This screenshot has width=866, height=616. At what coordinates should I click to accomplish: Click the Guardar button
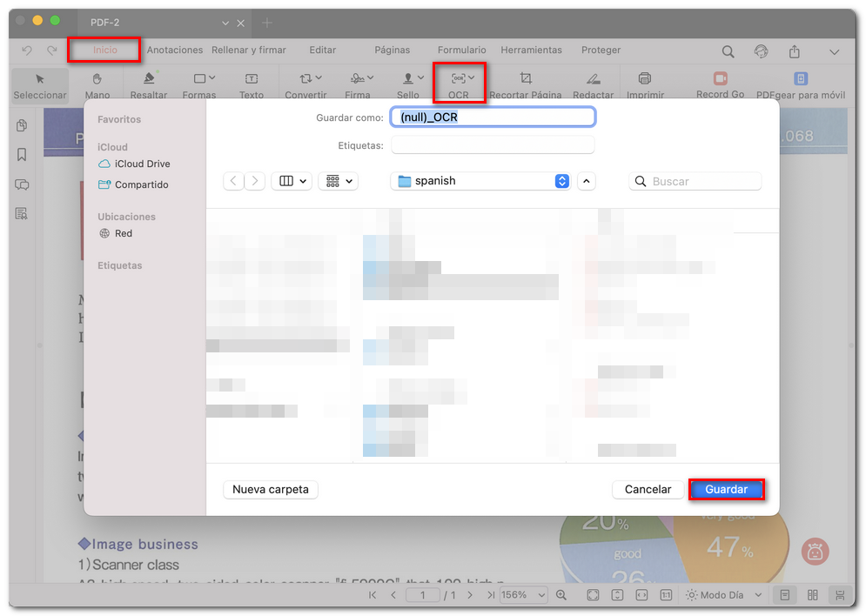tap(727, 489)
